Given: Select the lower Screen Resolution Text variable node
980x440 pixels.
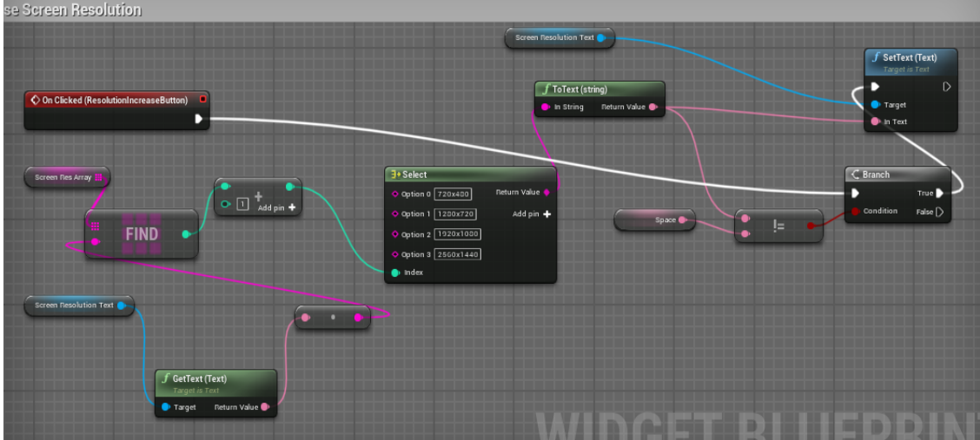Looking at the screenshot, I should point(79,305).
